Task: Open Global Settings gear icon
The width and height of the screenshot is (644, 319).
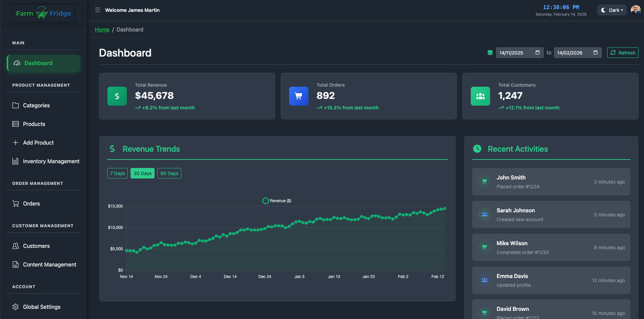Action: click(16, 307)
